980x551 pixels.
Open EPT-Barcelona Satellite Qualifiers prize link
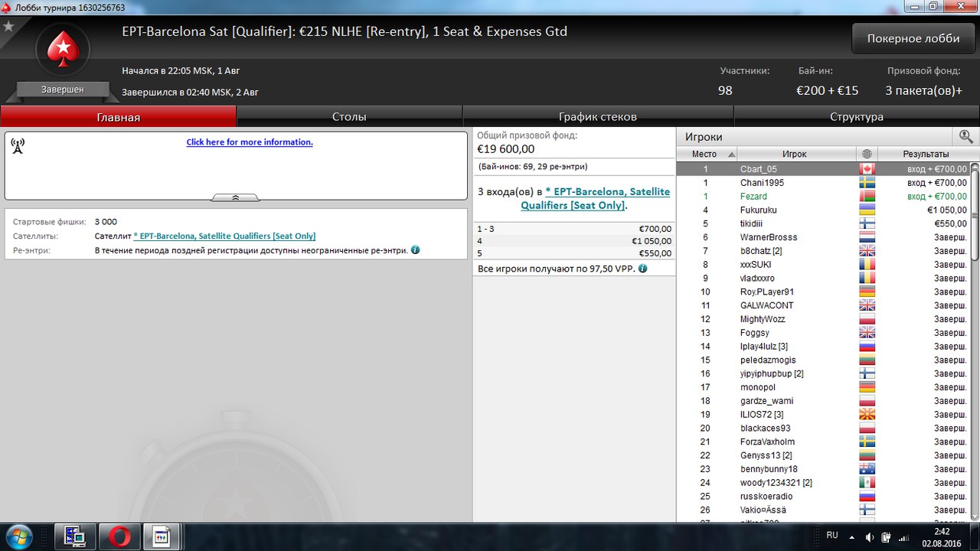[596, 199]
